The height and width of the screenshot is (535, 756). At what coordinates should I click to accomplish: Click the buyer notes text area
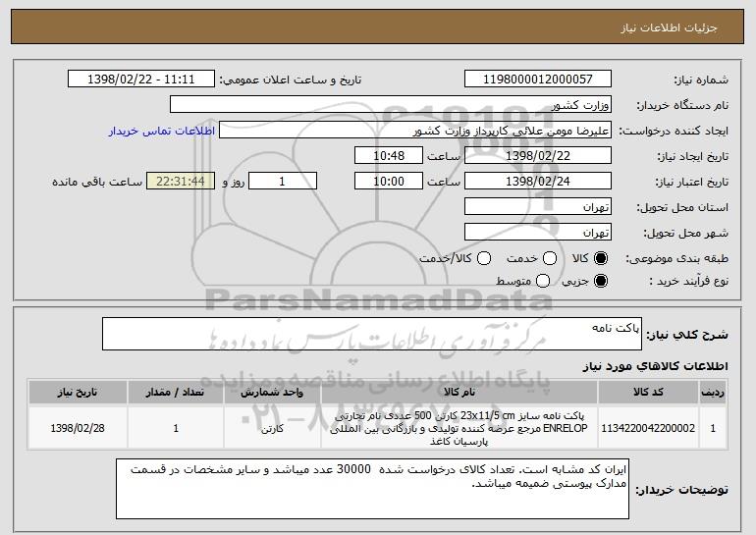click(x=372, y=489)
